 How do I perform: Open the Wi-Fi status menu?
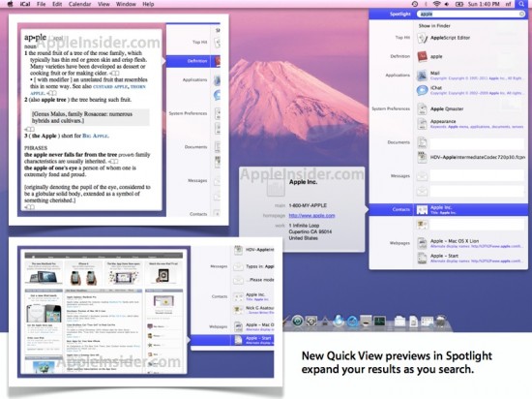pos(437,4)
